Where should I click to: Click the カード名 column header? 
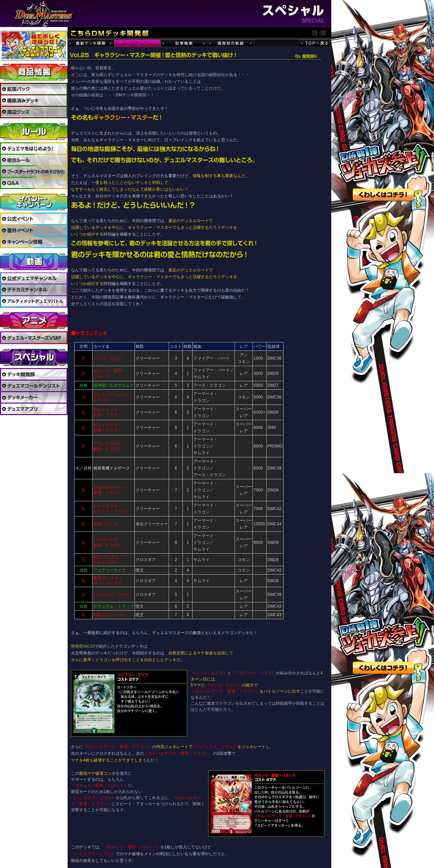pyautogui.click(x=113, y=346)
